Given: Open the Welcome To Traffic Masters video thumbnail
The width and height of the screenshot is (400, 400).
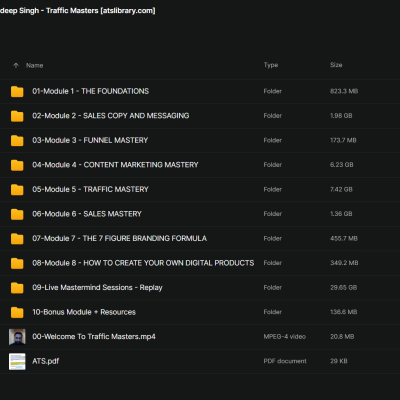Looking at the screenshot, I should [17, 337].
